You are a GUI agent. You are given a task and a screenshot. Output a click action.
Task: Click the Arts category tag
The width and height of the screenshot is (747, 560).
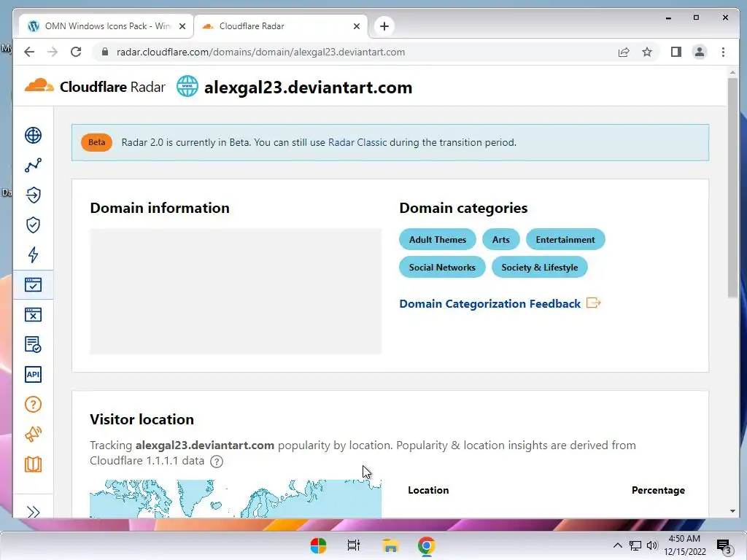[500, 239]
